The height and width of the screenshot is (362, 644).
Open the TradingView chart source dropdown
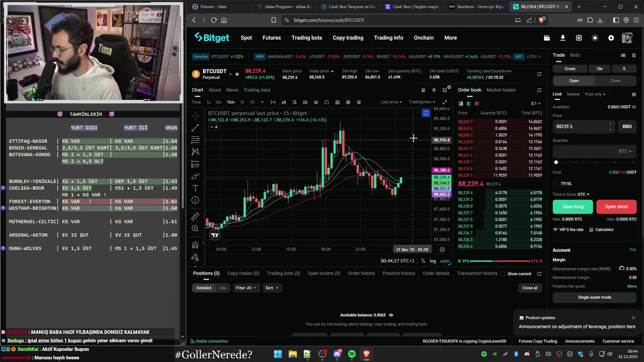point(422,102)
